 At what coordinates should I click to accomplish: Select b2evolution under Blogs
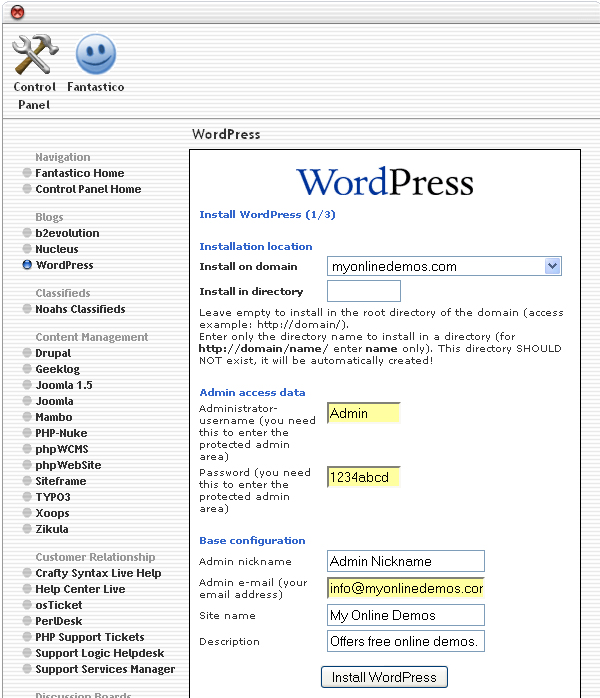[67, 233]
